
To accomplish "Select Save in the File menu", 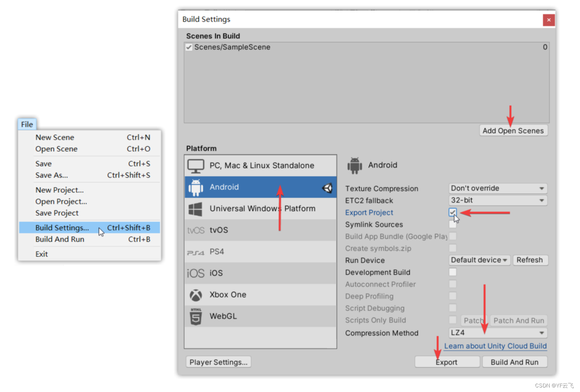I will (90, 164).
